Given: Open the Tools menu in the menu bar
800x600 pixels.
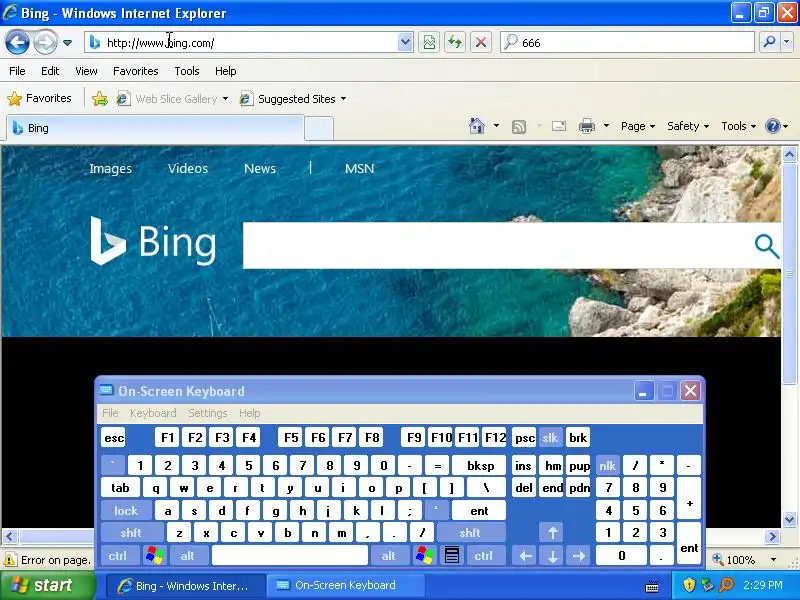Looking at the screenshot, I should (x=187, y=71).
